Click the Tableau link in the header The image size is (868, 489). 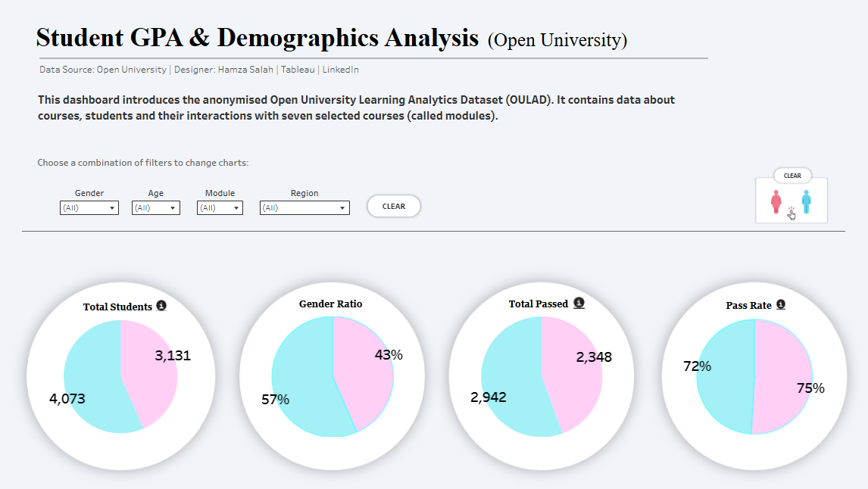298,70
